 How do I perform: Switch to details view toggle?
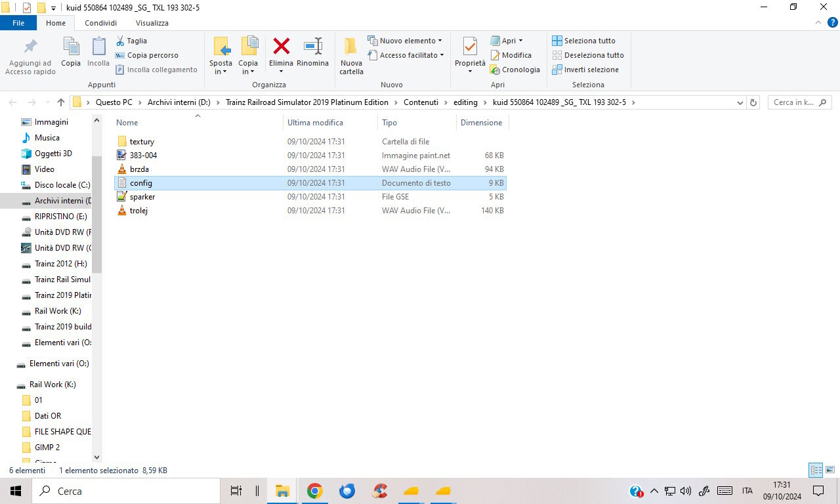(x=816, y=470)
